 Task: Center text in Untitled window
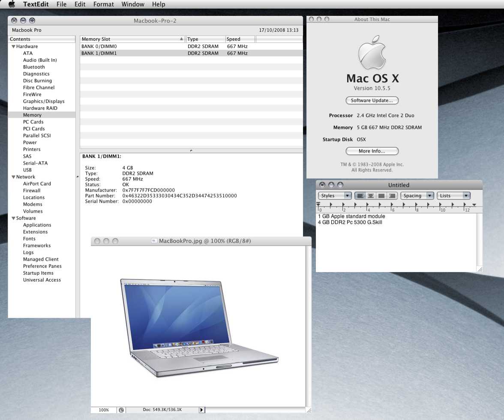(x=371, y=196)
